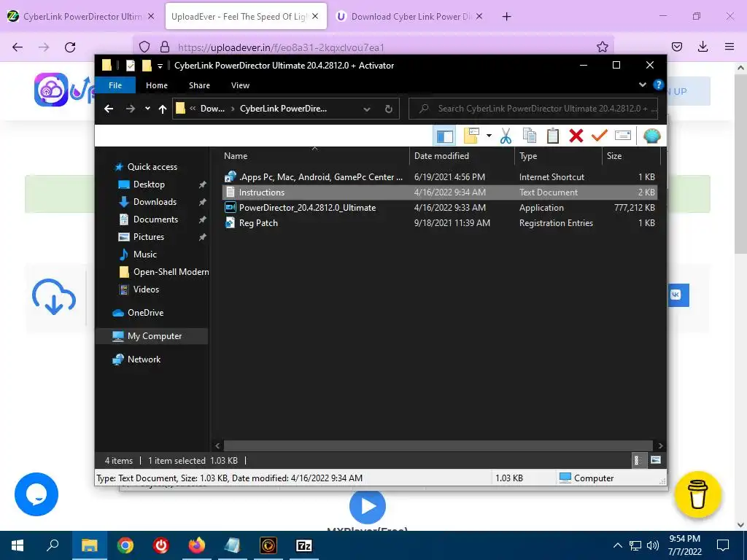Open Firefox hamburger application menu
The width and height of the screenshot is (747, 560).
click(729, 47)
